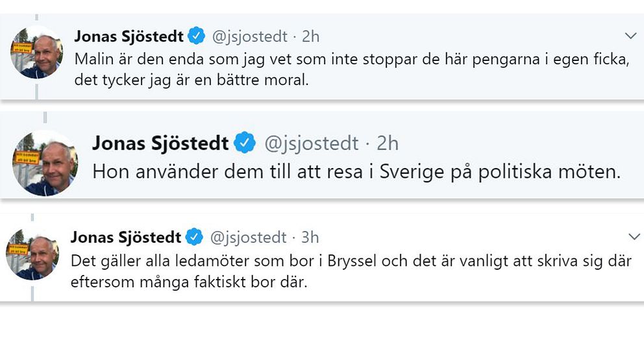
Task: Open the tweet about ledamöter in Bryssel
Action: click(x=351, y=272)
